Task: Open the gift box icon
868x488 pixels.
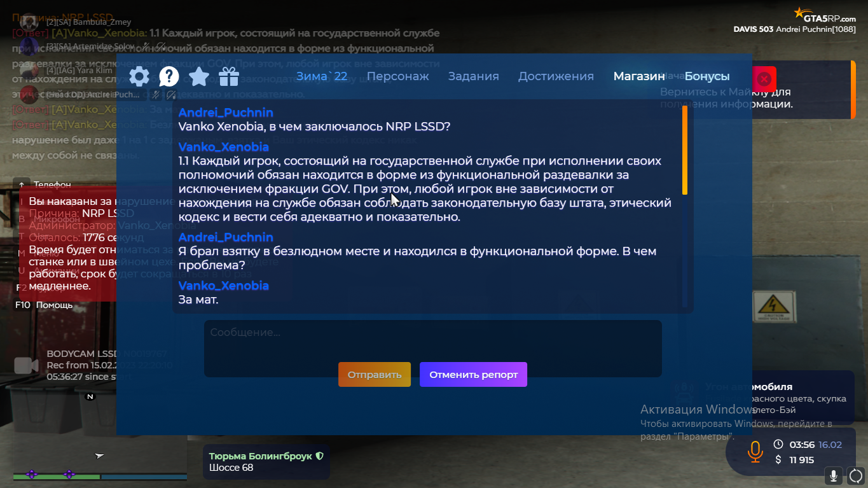Action: click(229, 76)
